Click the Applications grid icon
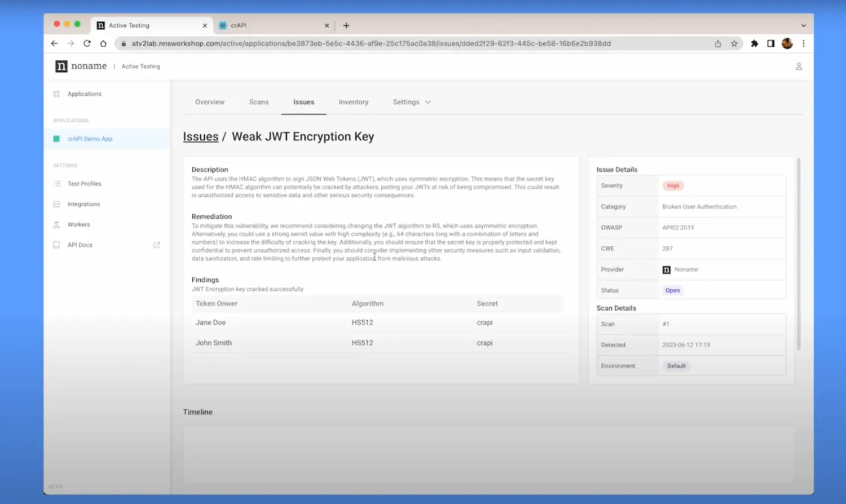 [56, 94]
